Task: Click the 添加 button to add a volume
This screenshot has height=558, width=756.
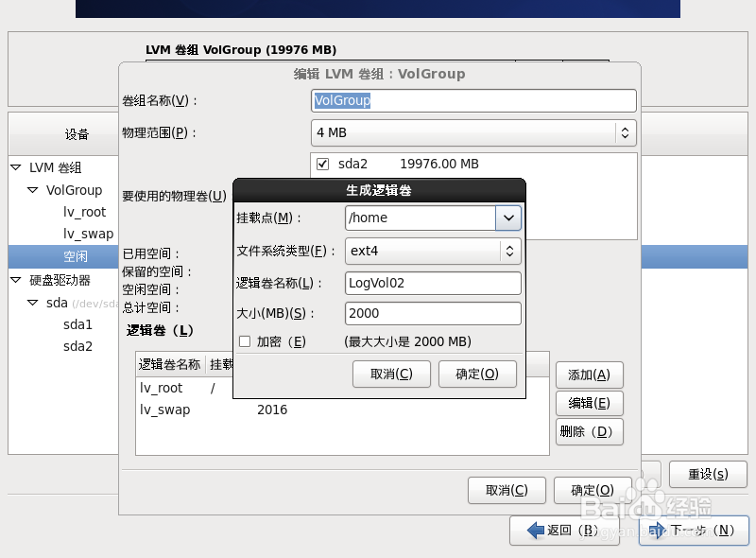Action: (x=589, y=374)
